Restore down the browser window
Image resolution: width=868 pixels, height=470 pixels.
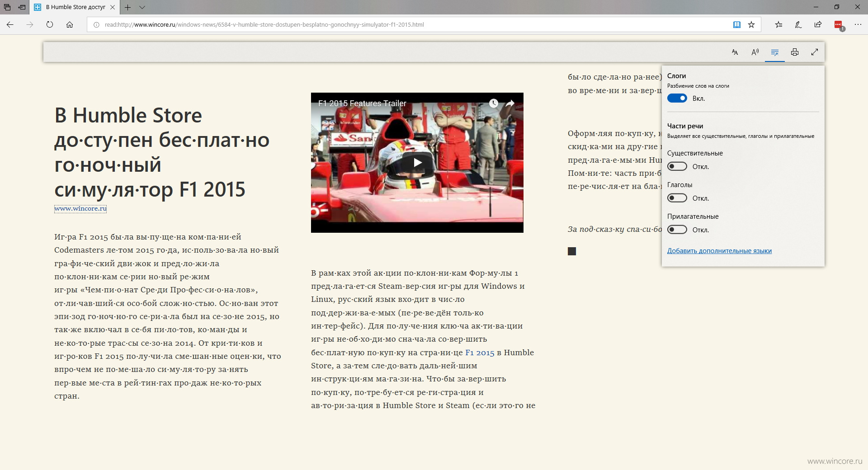(x=836, y=7)
